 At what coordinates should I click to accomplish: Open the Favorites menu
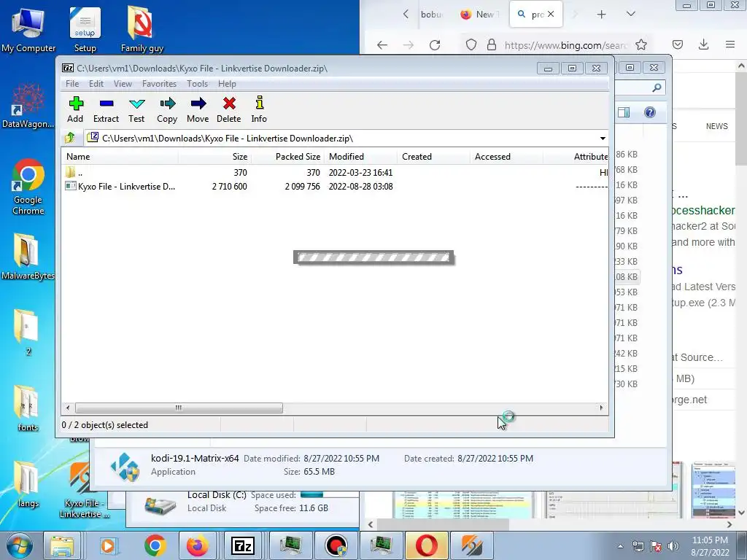pyautogui.click(x=159, y=84)
